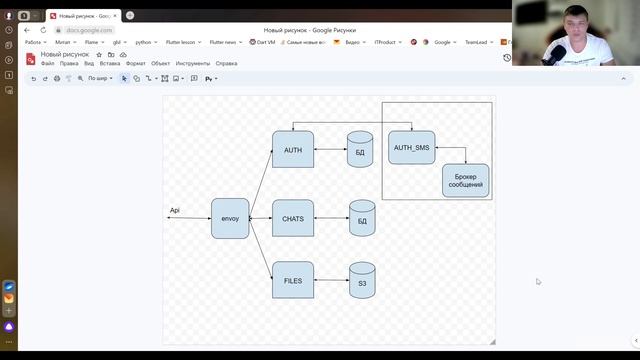The image size is (640, 360).
Task: Open the Flame bookmarks folder
Action: click(x=94, y=42)
